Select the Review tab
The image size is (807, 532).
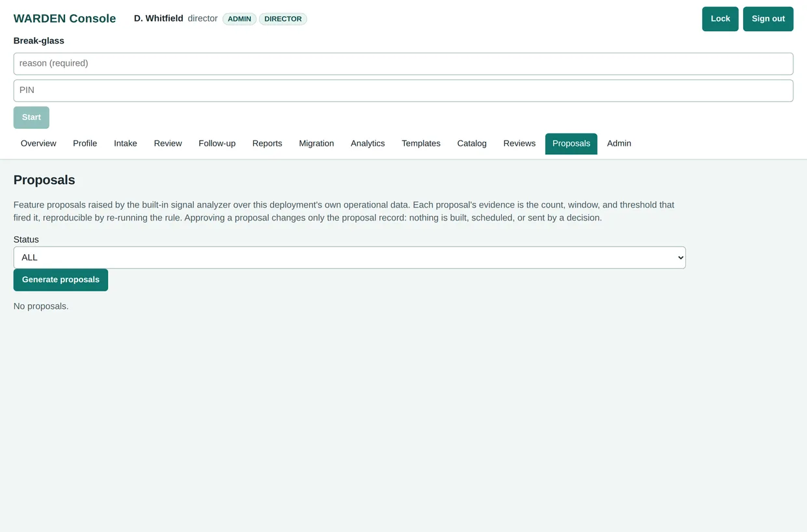168,144
